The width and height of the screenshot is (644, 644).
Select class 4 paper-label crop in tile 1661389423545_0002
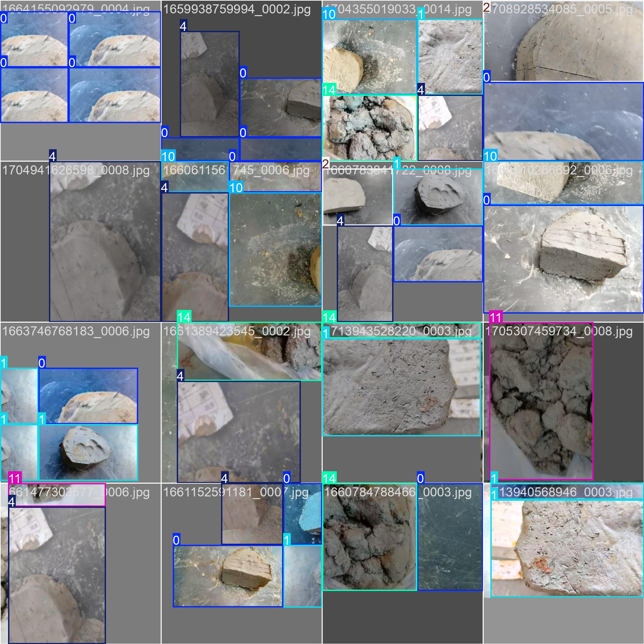[239, 432]
